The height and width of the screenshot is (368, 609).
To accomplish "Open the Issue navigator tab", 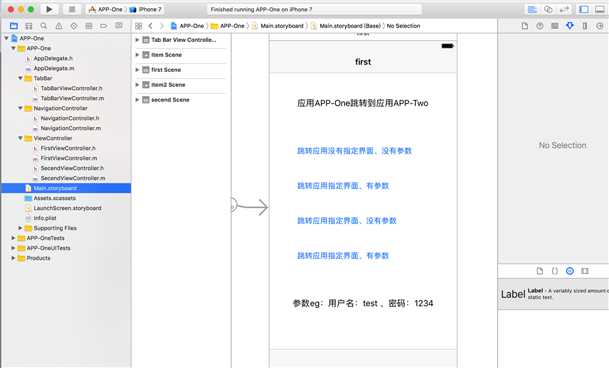I will point(59,26).
